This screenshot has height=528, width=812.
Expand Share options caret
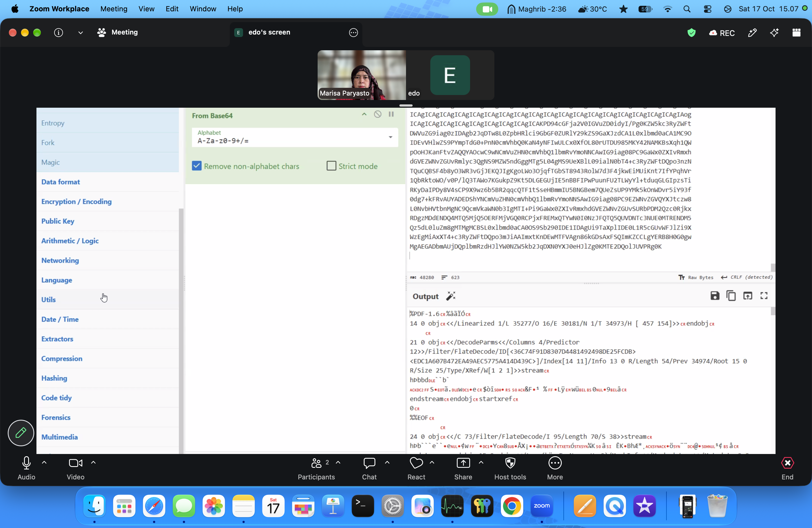[x=481, y=463]
